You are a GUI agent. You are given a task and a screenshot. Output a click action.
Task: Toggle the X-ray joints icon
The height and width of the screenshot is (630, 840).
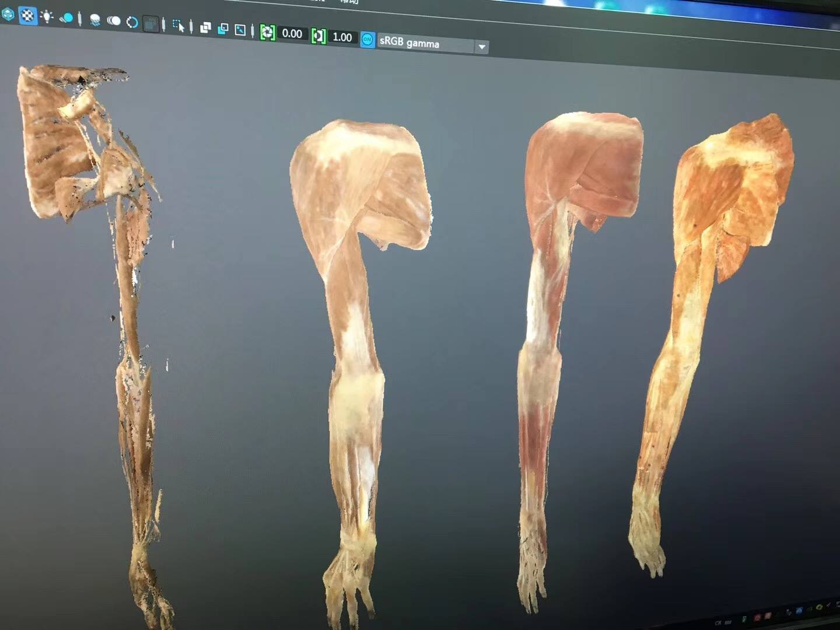(x=240, y=30)
